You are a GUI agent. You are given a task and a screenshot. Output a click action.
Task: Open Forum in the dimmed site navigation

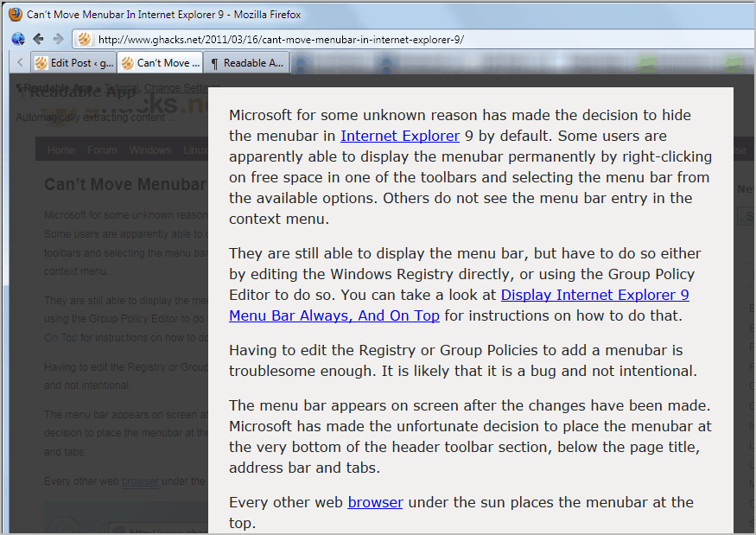(102, 150)
